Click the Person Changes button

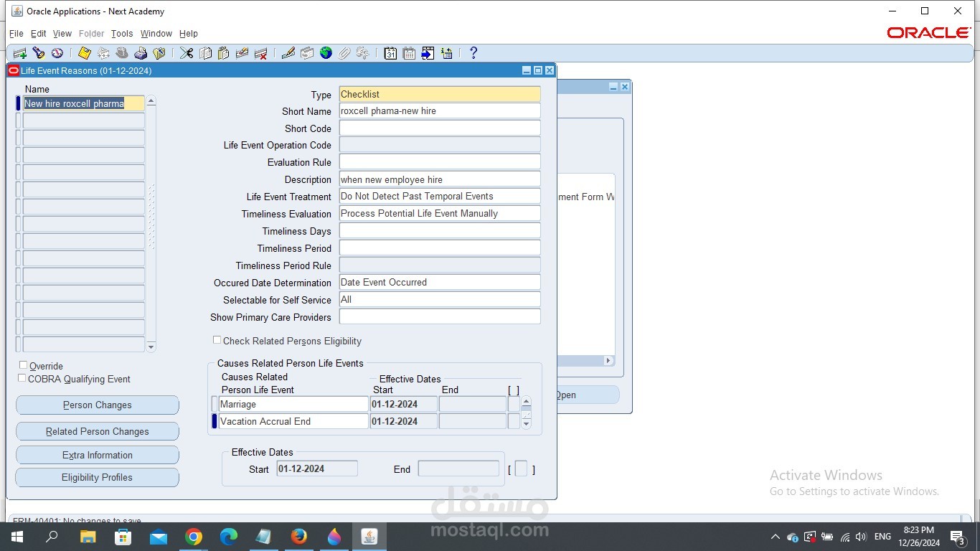pos(98,405)
